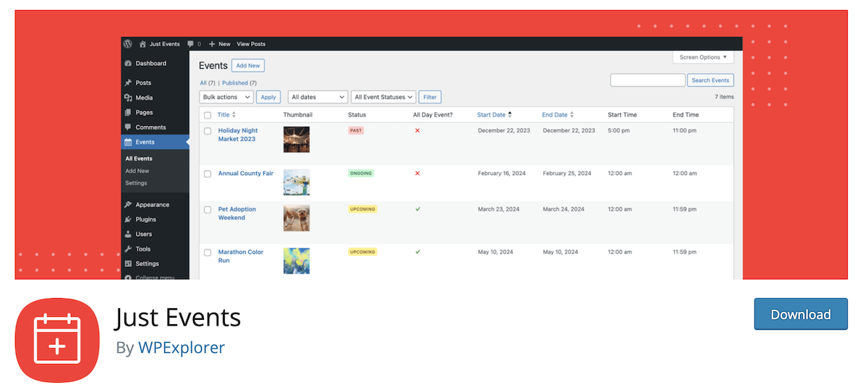Viewport: 868px width, 390px height.
Task: Click the PAST status badge
Action: coord(356,131)
